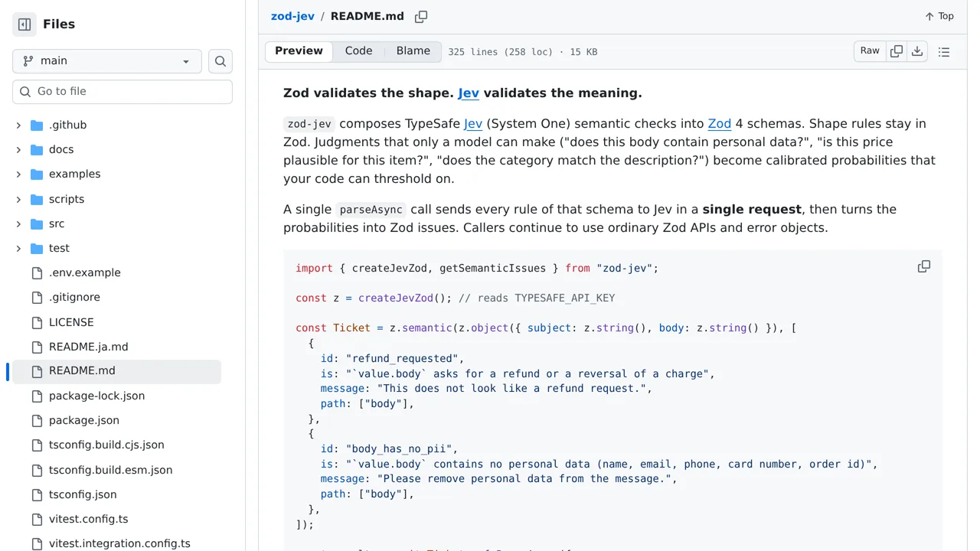
Task: Copy the code block to clipboard
Action: click(x=924, y=266)
